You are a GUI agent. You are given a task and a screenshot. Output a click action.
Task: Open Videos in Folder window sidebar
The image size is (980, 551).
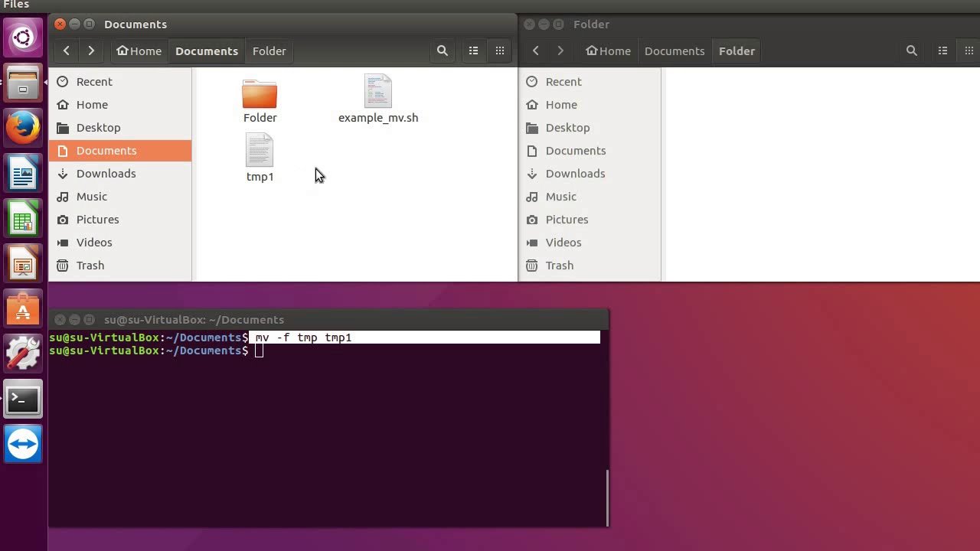[590, 242]
